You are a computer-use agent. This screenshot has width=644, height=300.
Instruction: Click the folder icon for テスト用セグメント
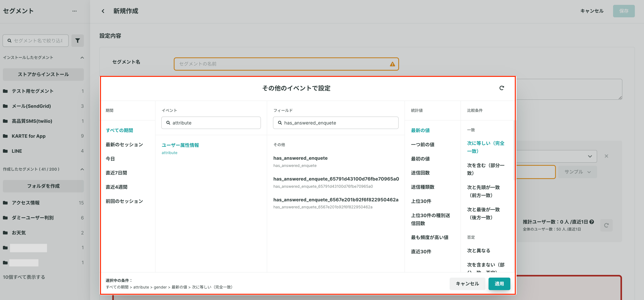coord(5,91)
